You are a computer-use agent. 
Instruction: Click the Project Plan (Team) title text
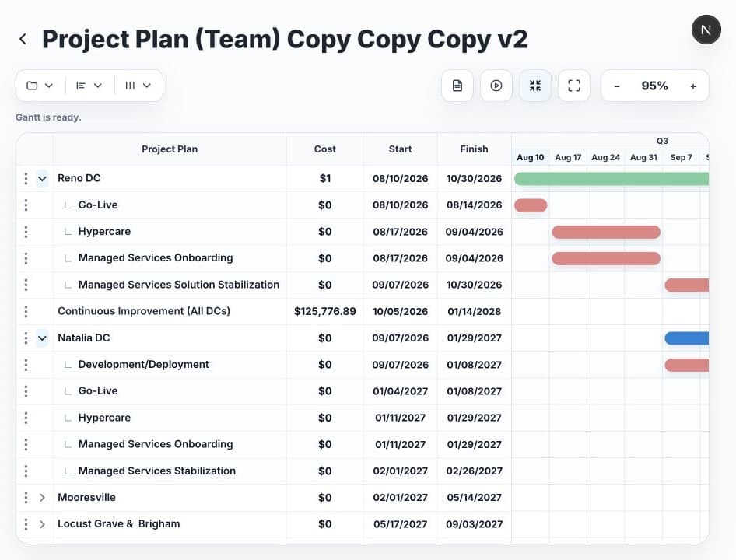pos(285,40)
